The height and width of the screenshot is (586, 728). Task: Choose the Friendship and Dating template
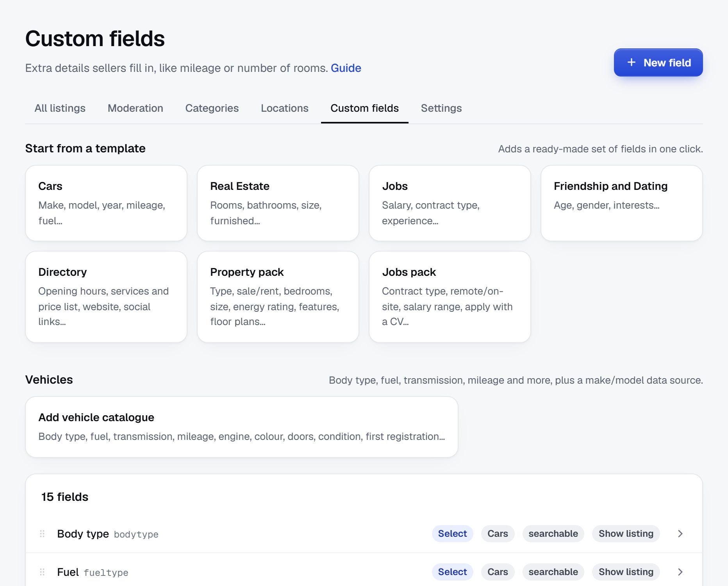click(622, 203)
